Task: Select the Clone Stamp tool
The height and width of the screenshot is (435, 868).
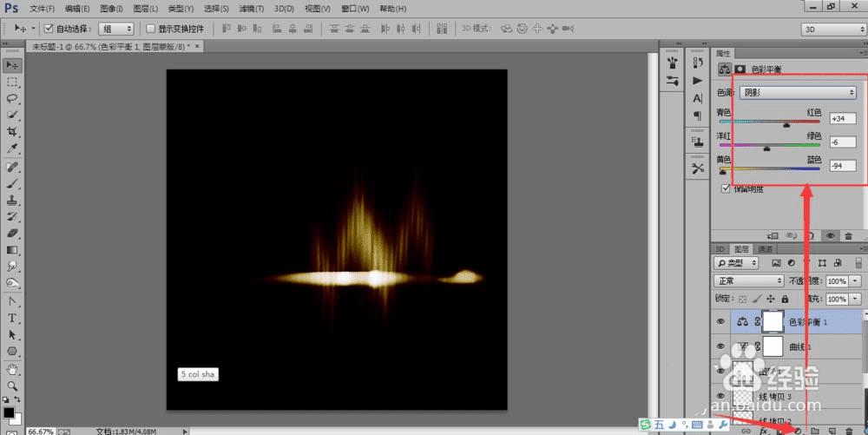Action: point(11,200)
